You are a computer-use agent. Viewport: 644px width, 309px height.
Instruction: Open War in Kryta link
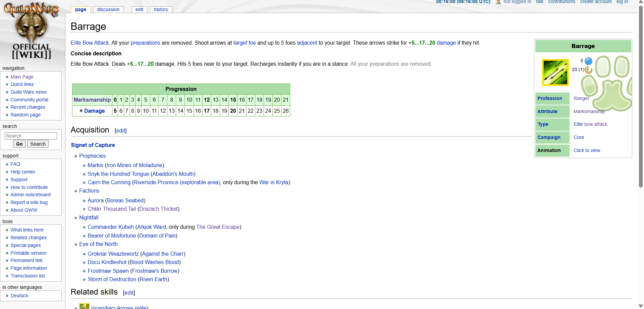[x=274, y=182]
